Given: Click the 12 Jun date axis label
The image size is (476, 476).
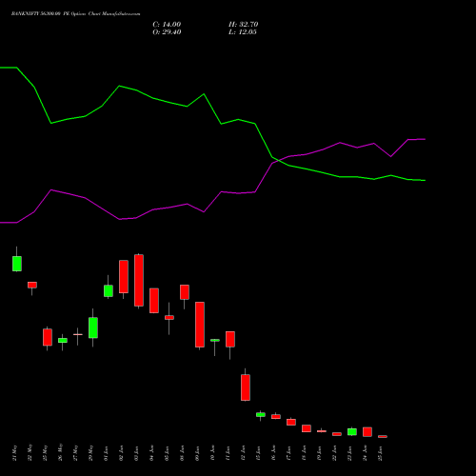Looking at the screenshot, I should point(243,453).
